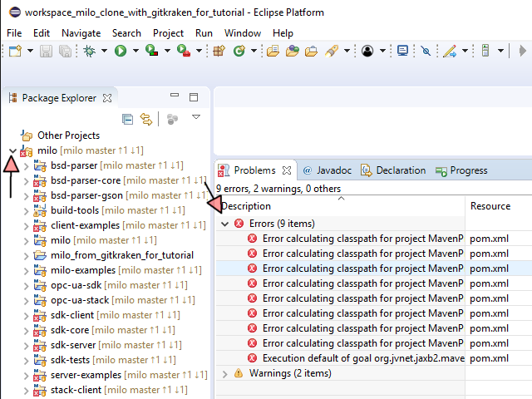The height and width of the screenshot is (399, 532).
Task: Click the Debug bug icon
Action: coord(90,52)
